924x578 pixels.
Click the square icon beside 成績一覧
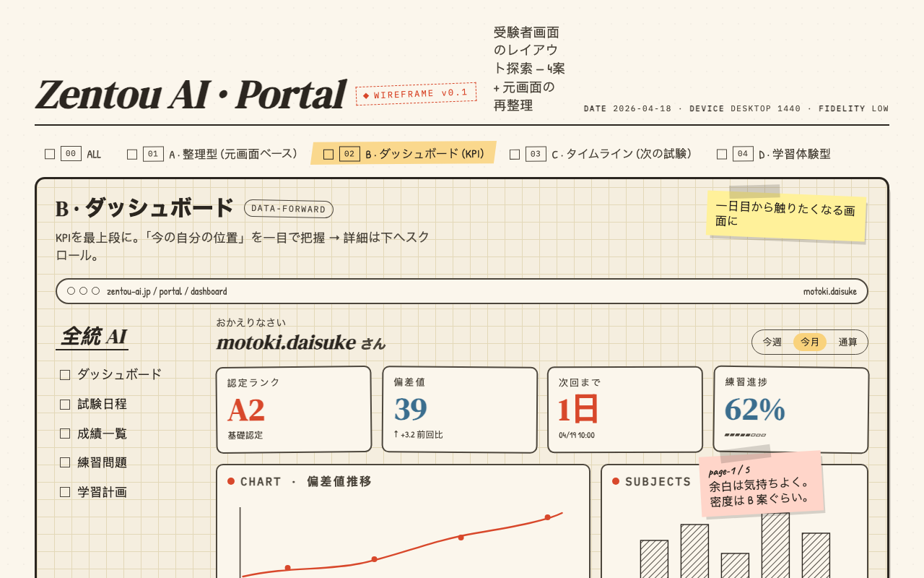(x=65, y=433)
